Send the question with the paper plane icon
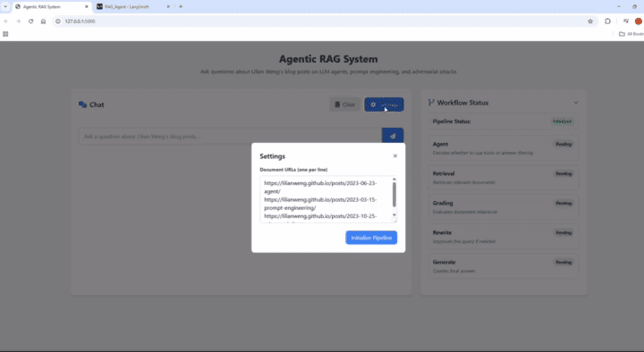The image size is (644, 352). click(393, 136)
